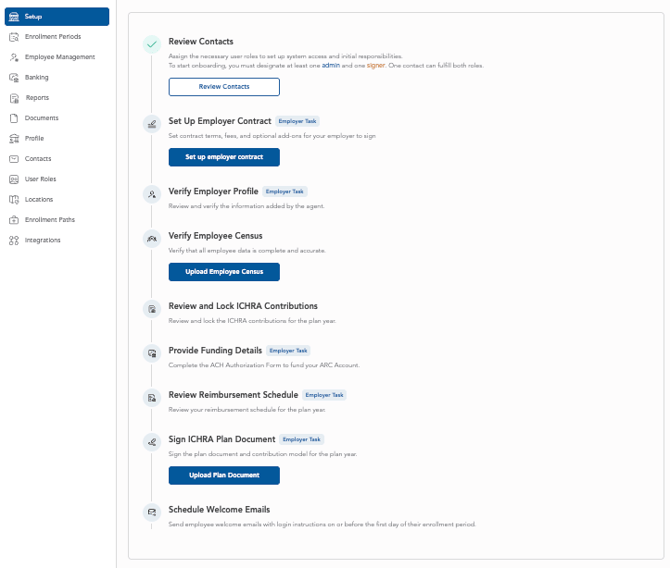The image size is (670, 568).
Task: Click the Provide Funding Details step icon
Action: (152, 354)
